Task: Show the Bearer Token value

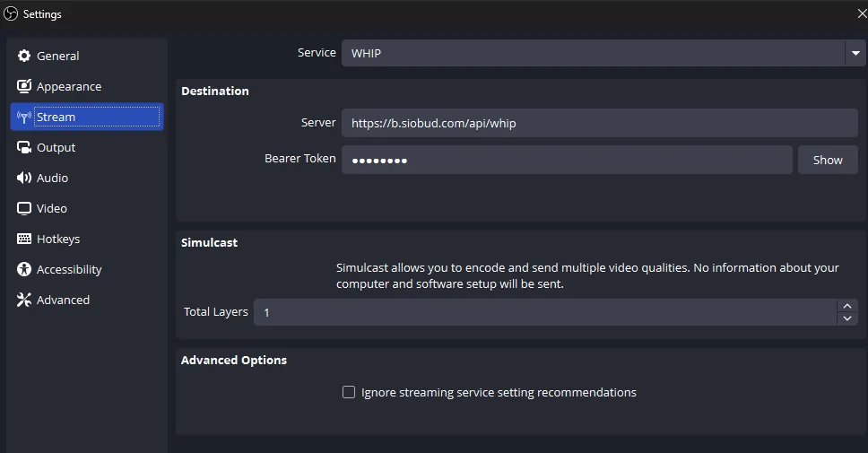Action: (827, 160)
